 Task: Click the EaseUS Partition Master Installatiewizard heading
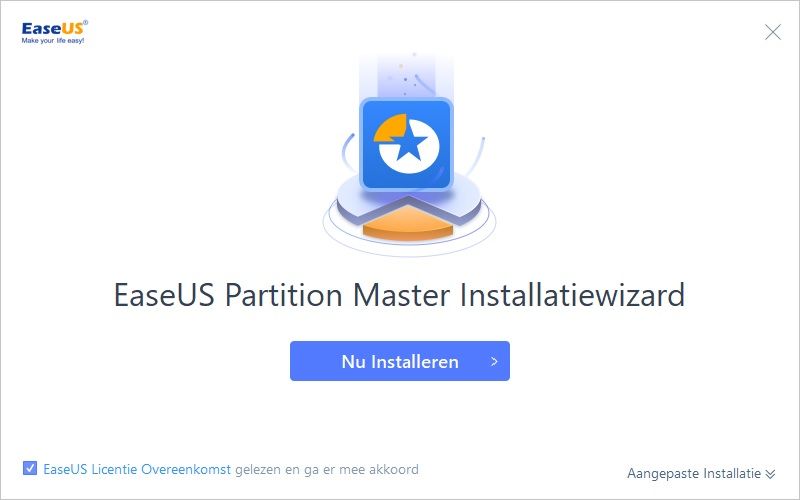click(399, 295)
